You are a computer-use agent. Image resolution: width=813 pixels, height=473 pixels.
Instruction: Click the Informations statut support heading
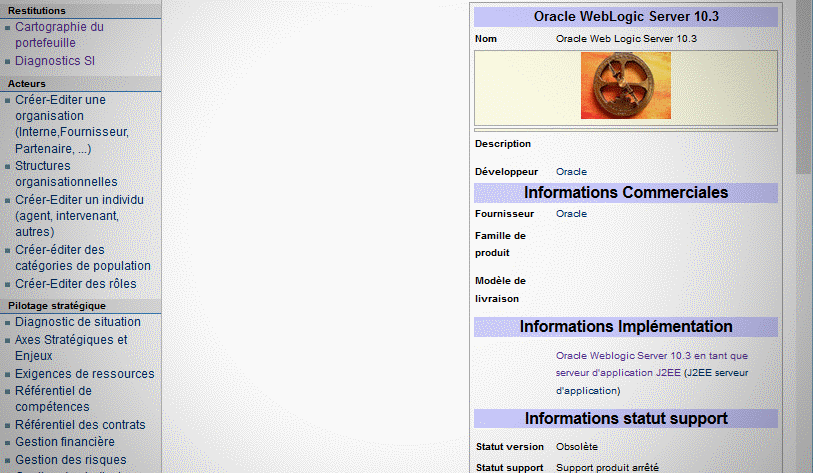(x=626, y=419)
